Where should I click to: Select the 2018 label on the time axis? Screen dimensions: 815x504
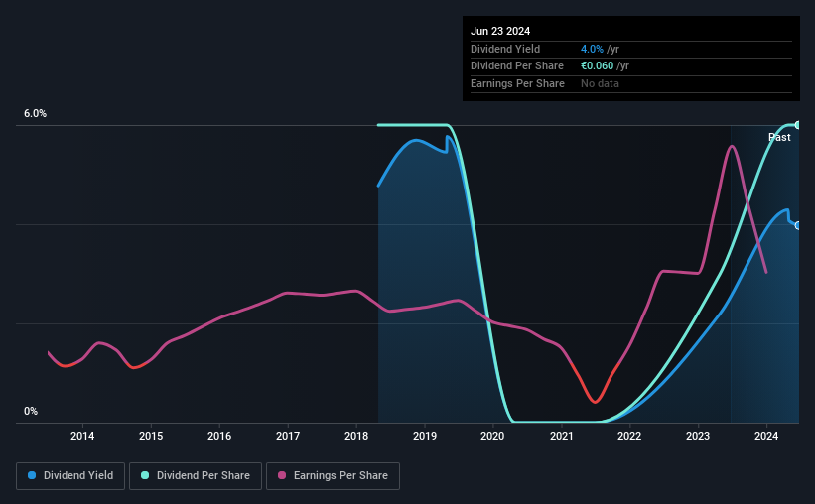pyautogui.click(x=356, y=436)
